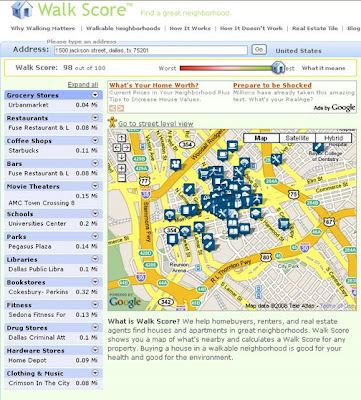Screen dimensions: 361x400
Task: Click hardware wrench marker near exit 284A
Action: (x=276, y=159)
